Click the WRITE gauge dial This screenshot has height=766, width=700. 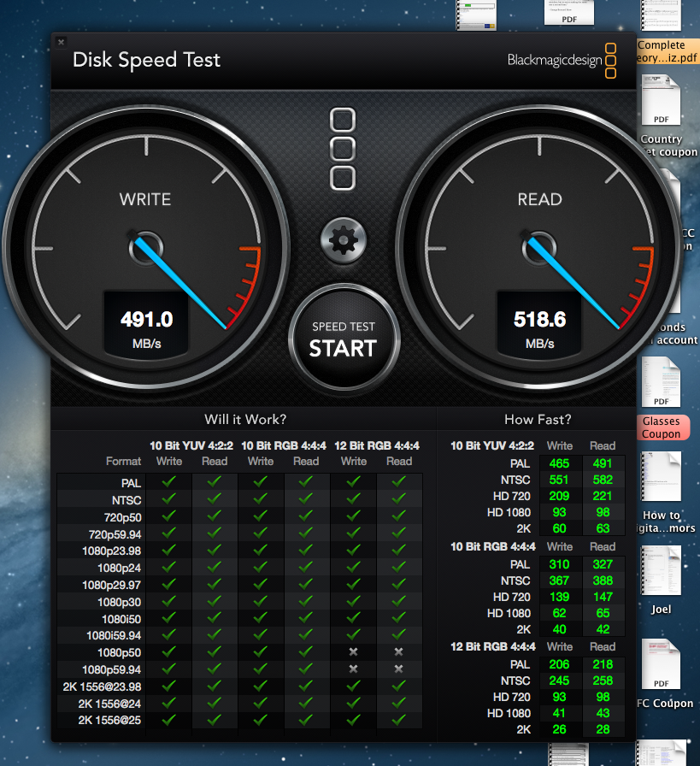point(146,248)
